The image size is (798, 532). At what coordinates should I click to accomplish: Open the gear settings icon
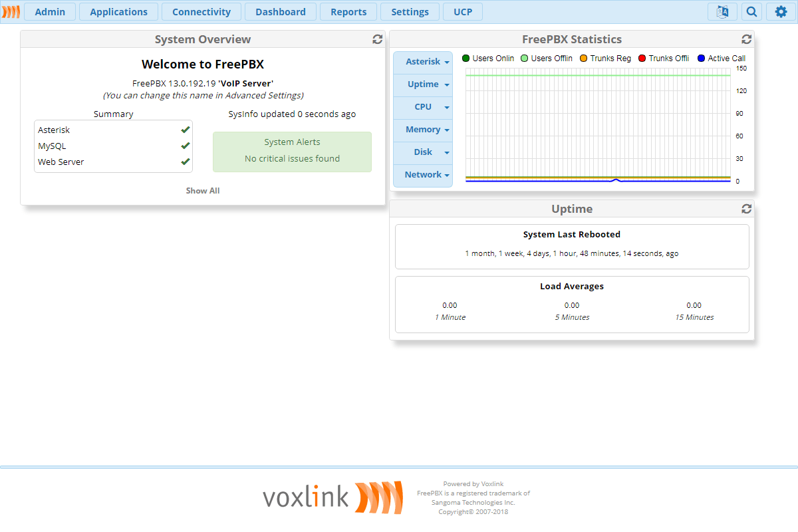tap(781, 11)
